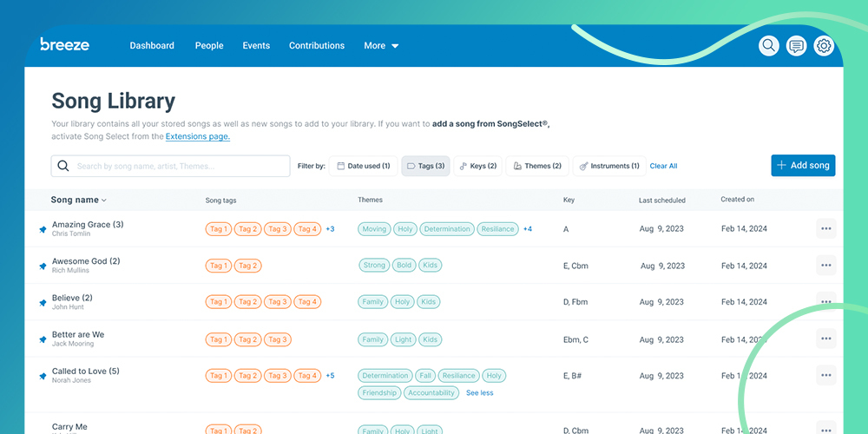Click Family theme chip on Believe row
Screen dimensions: 868x434
(x=372, y=302)
